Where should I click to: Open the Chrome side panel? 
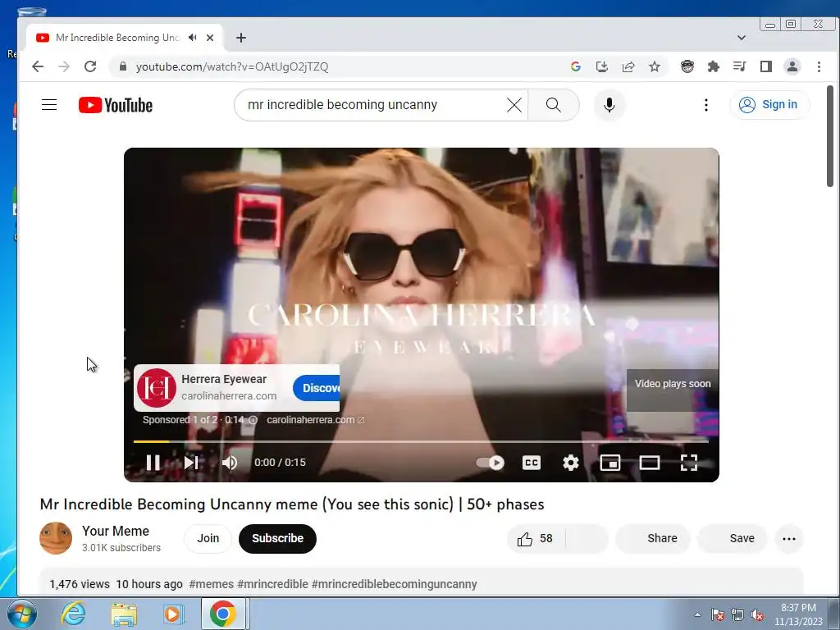pyautogui.click(x=766, y=66)
